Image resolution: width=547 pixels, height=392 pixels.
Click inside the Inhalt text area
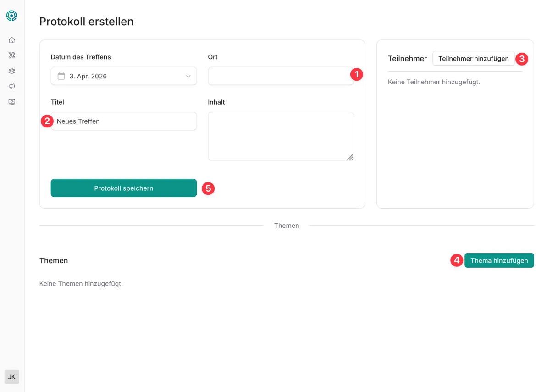tap(281, 136)
